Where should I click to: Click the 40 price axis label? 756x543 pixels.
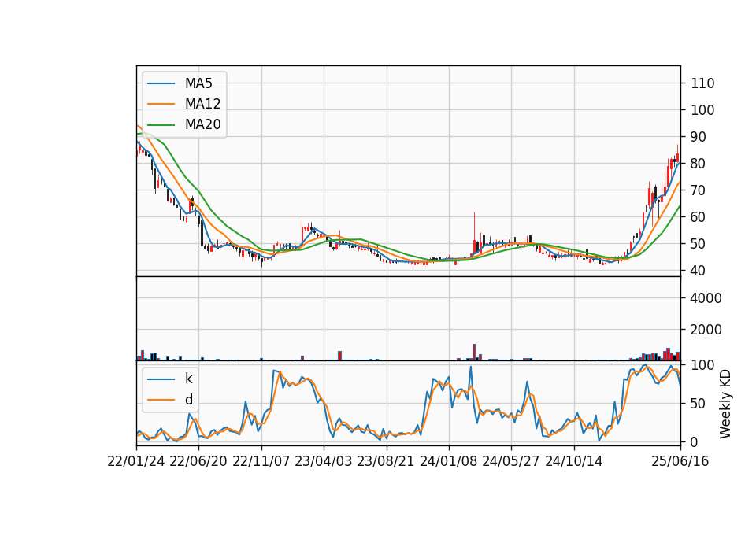click(x=699, y=271)
